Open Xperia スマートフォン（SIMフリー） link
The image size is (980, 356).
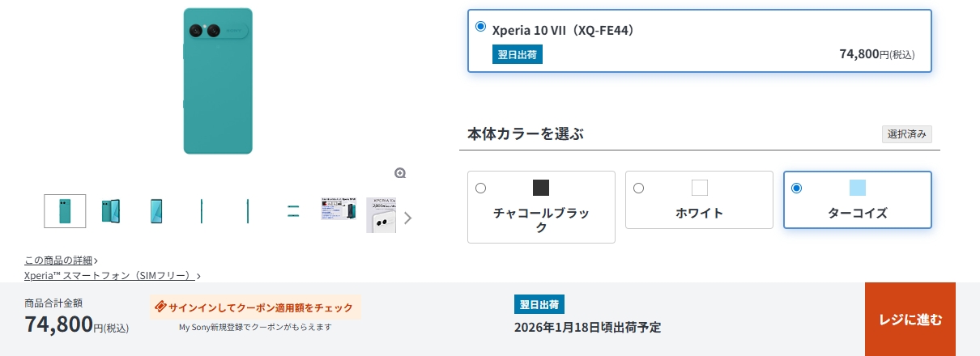[109, 275]
